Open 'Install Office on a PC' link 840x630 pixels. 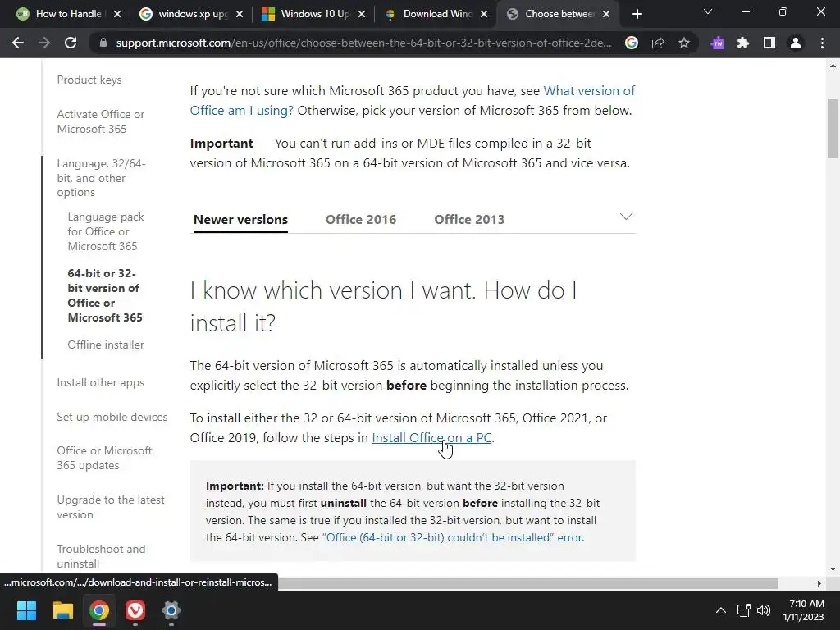431,438
